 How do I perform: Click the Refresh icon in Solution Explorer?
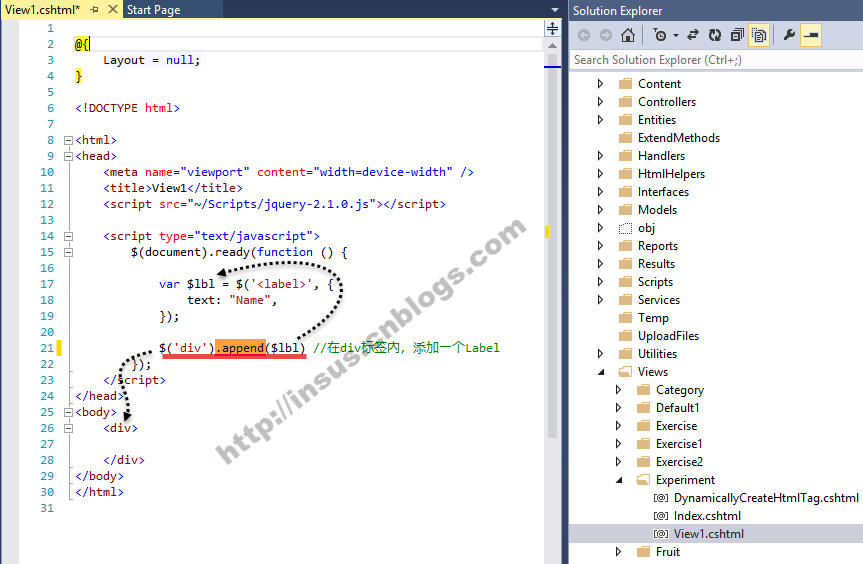pyautogui.click(x=715, y=35)
